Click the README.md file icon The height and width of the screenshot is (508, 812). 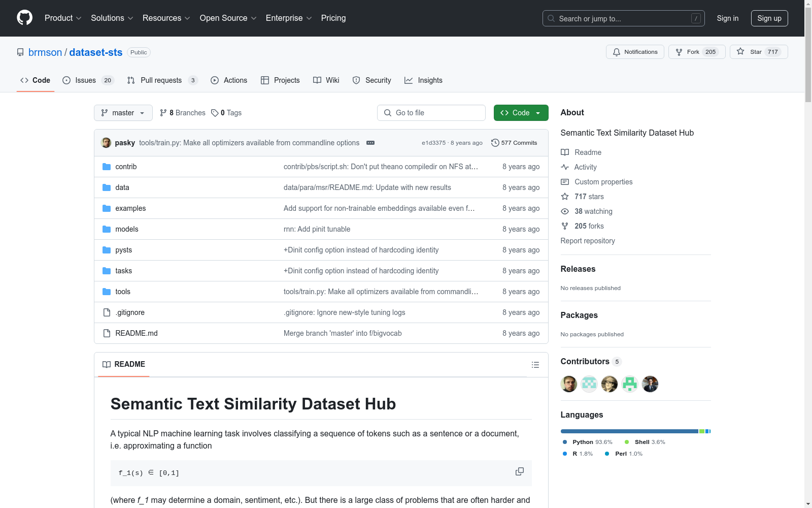click(107, 333)
